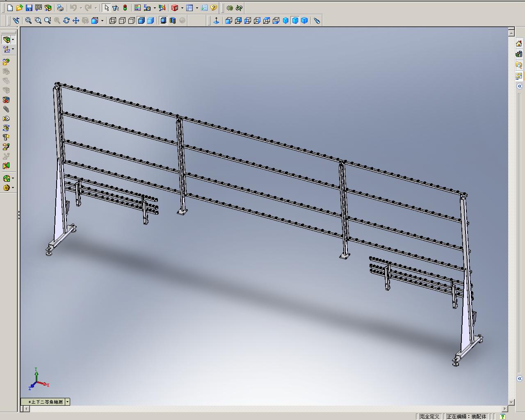Toggle the Section View icon

(173, 21)
